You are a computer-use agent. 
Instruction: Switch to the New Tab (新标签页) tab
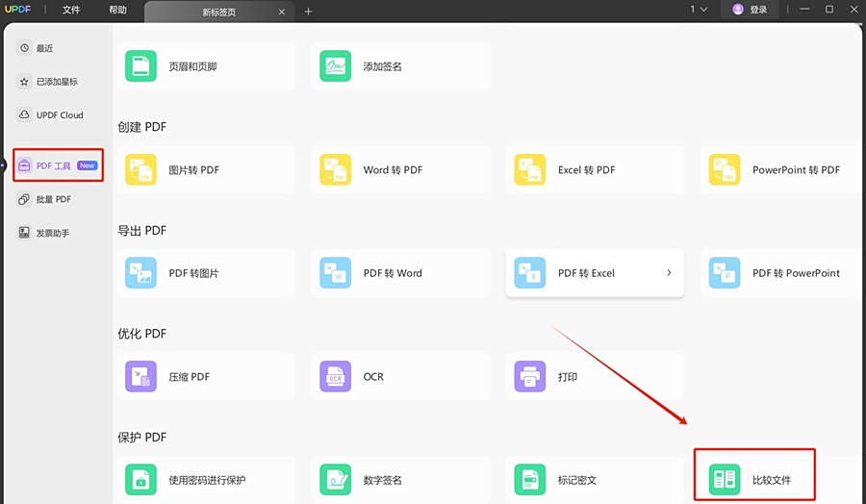(x=218, y=12)
